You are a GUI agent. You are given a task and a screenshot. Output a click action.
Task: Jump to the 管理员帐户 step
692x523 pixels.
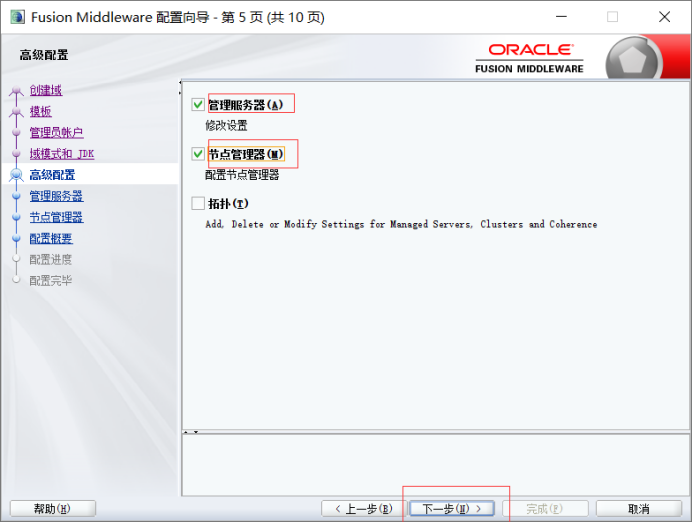[56, 132]
